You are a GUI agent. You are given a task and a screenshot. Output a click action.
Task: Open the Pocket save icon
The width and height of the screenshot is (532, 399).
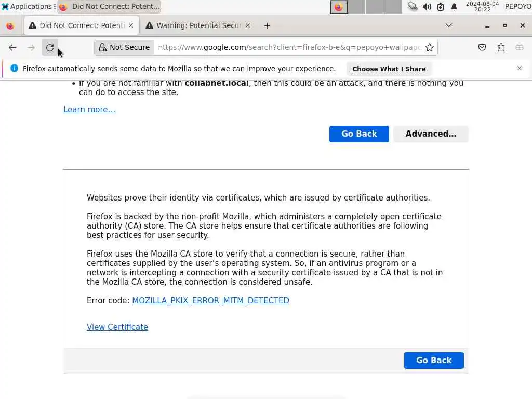tap(482, 47)
